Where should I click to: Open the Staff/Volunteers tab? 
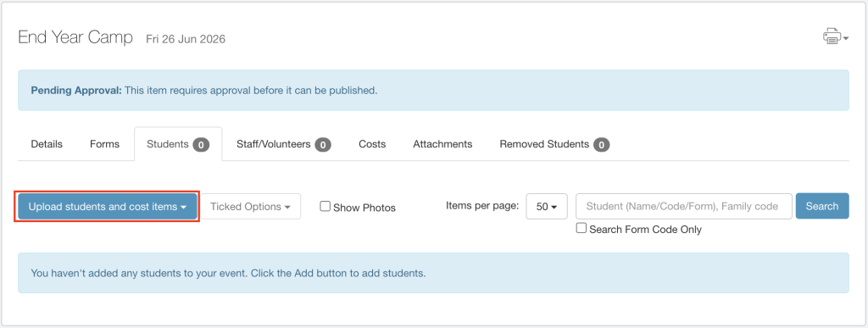[x=284, y=144]
